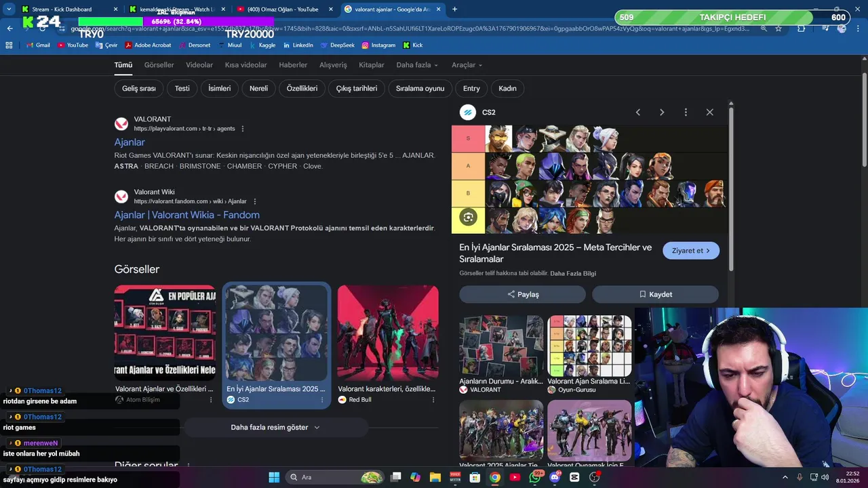868x488 pixels.
Task: Open the YouTube bookmark
Action: click(x=73, y=45)
